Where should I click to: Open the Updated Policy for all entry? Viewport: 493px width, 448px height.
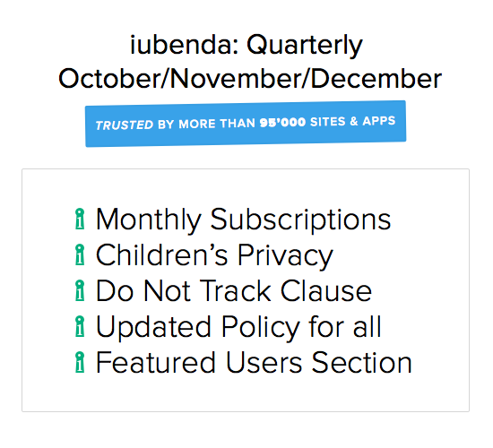coord(238,328)
